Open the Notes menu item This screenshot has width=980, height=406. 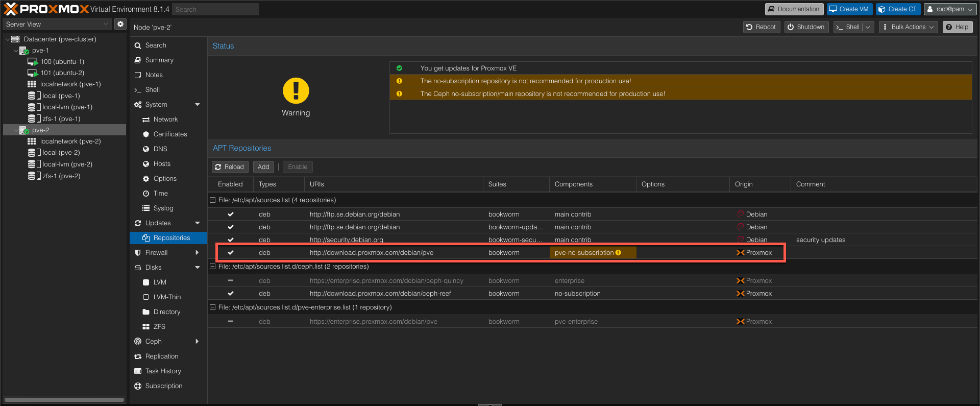pyautogui.click(x=168, y=75)
